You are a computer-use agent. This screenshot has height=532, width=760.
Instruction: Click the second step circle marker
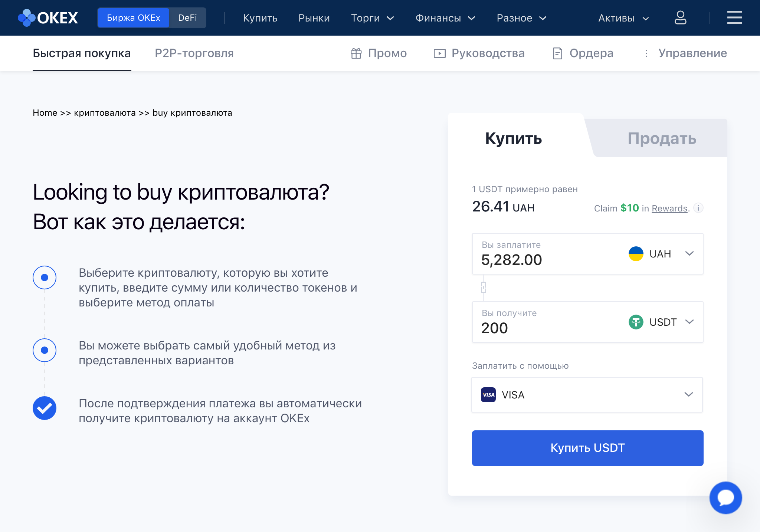(45, 350)
